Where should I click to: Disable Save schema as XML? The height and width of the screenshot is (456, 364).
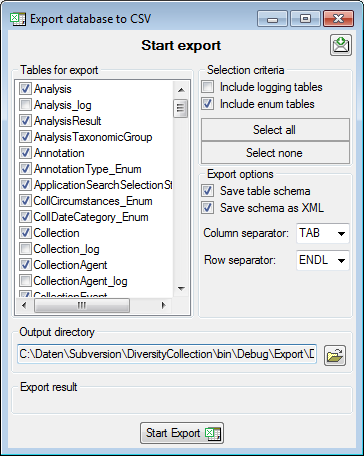tap(208, 208)
